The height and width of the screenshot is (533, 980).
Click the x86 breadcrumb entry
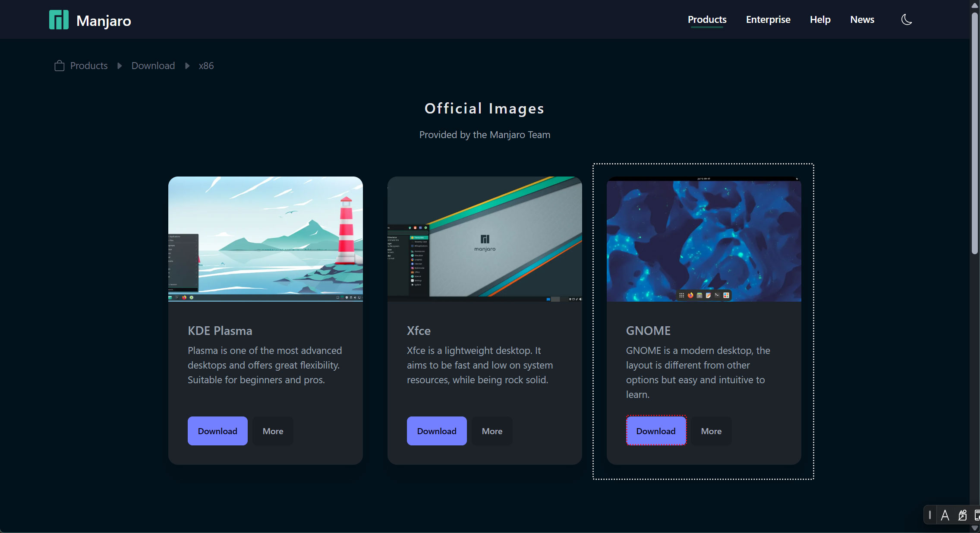pos(206,66)
